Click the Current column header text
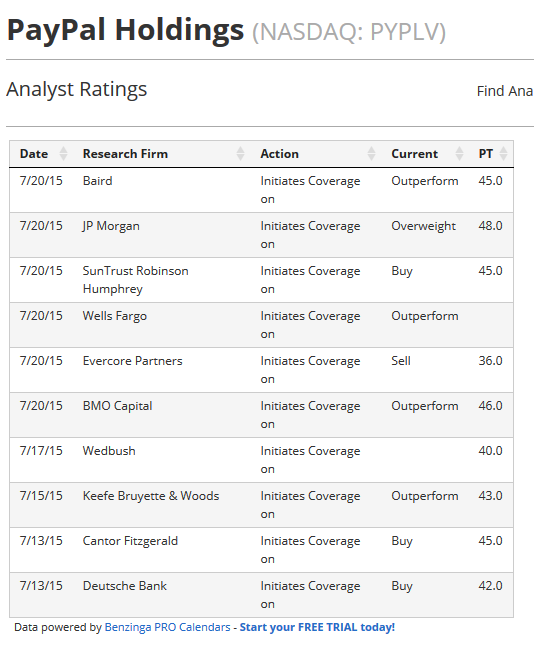 click(415, 154)
